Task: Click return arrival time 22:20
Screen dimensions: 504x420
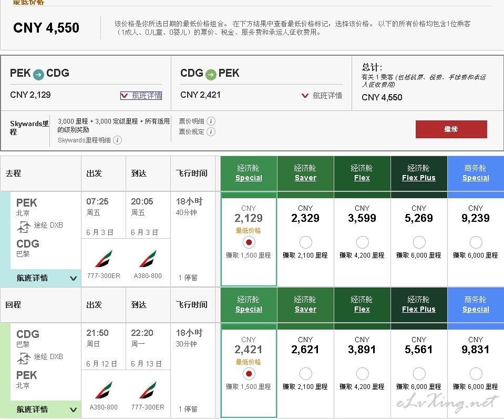Action: [142, 333]
